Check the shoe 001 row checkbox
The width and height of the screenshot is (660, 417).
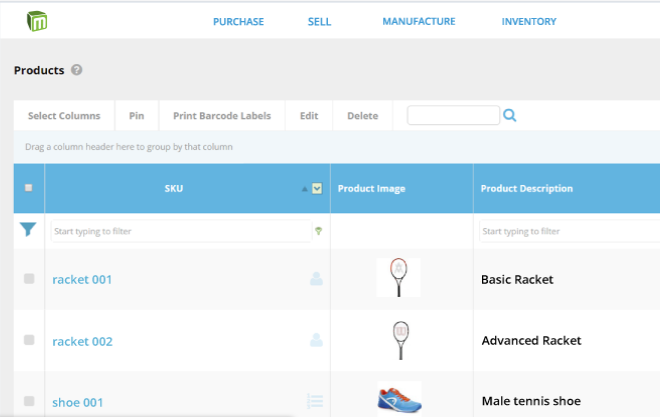point(29,401)
